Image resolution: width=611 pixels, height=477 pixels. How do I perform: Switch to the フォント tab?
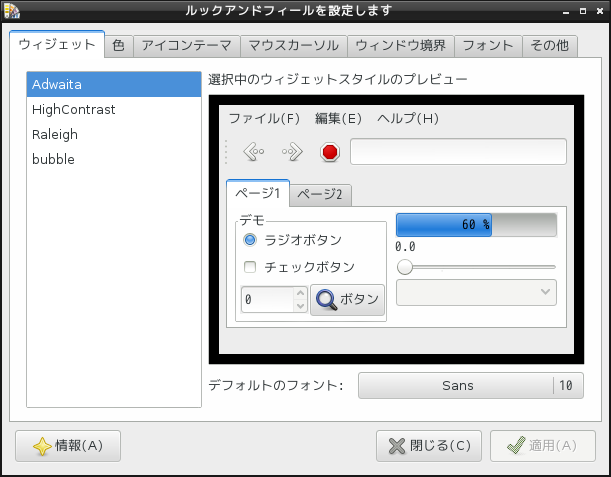click(488, 46)
